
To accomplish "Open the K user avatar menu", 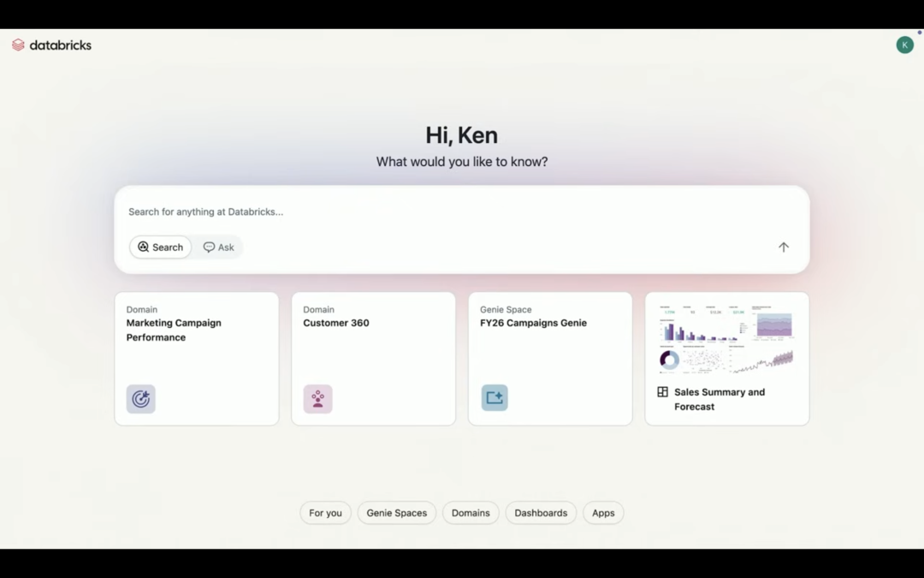I will pos(904,45).
